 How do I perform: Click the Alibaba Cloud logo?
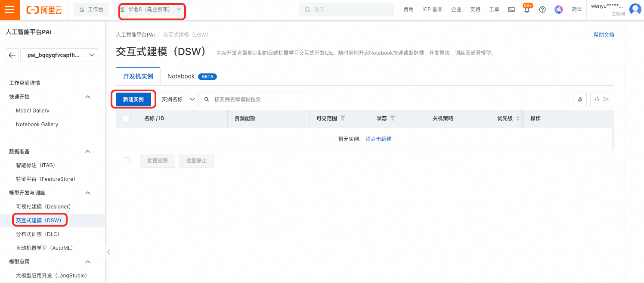tap(44, 9)
